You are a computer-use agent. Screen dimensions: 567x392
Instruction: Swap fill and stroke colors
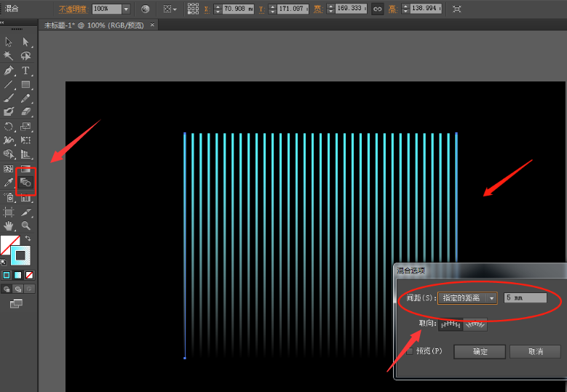pos(28,239)
